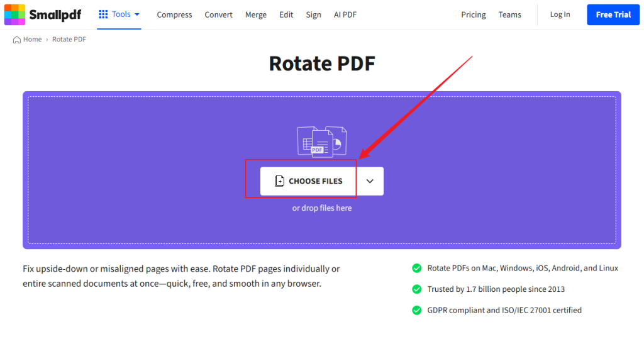Image resolution: width=644 pixels, height=344 pixels.
Task: Expand the Tools dropdown arrow
Action: coord(137,14)
